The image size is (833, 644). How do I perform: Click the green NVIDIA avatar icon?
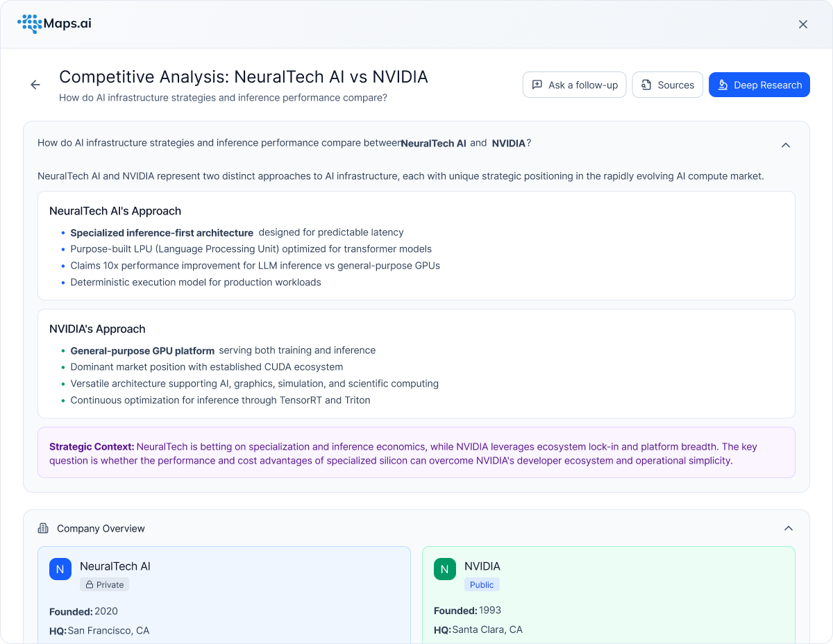(445, 569)
